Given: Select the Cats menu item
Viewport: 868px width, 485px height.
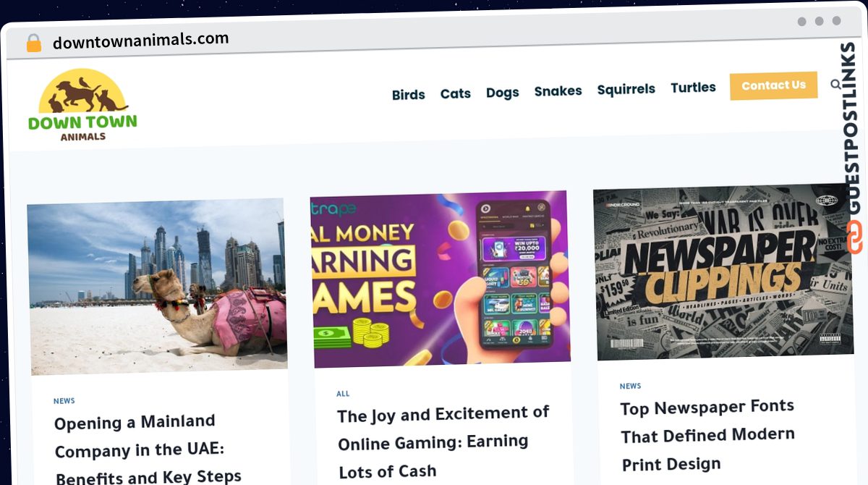Looking at the screenshot, I should click(x=455, y=93).
